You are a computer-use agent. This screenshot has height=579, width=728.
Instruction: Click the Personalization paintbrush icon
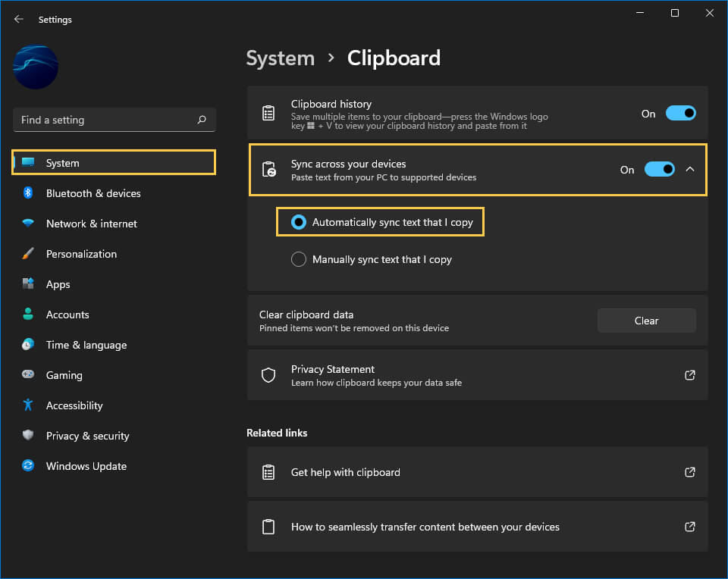pyautogui.click(x=28, y=253)
